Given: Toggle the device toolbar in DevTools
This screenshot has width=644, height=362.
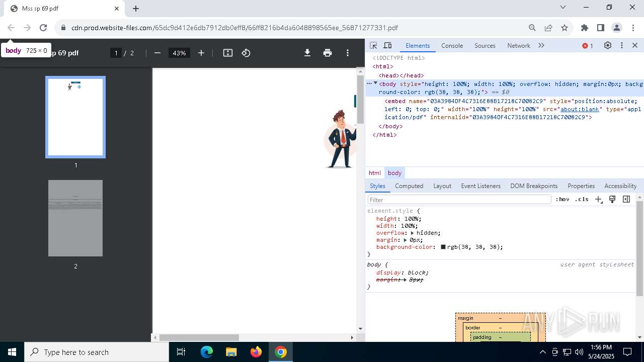Looking at the screenshot, I should [387, 45].
